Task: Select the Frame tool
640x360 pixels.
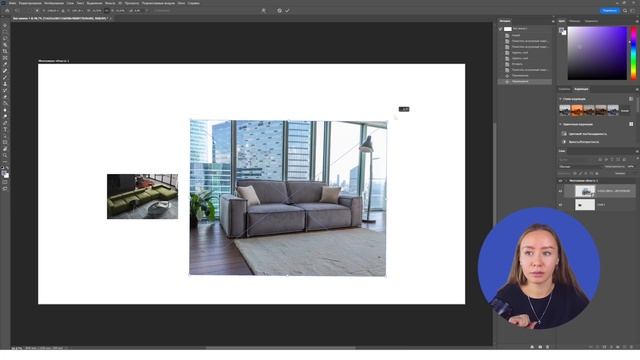Action: [5, 58]
